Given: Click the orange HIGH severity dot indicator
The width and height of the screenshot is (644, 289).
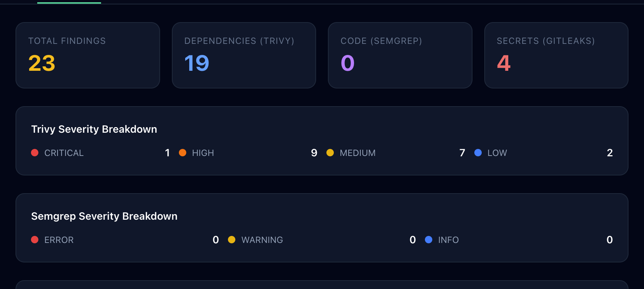Looking at the screenshot, I should pos(183,153).
